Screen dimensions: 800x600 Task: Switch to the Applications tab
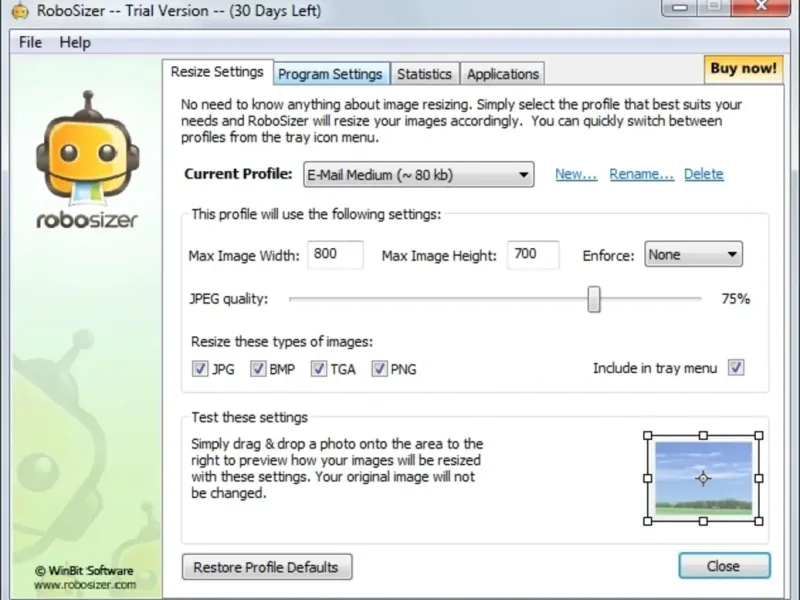click(503, 74)
